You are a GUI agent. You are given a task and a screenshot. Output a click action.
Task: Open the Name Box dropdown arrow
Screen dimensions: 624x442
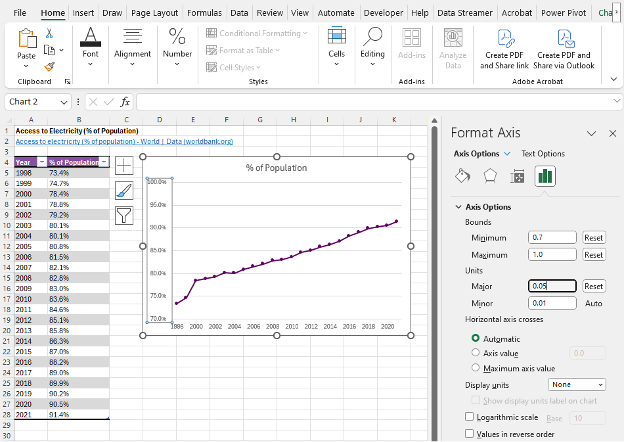tap(64, 102)
